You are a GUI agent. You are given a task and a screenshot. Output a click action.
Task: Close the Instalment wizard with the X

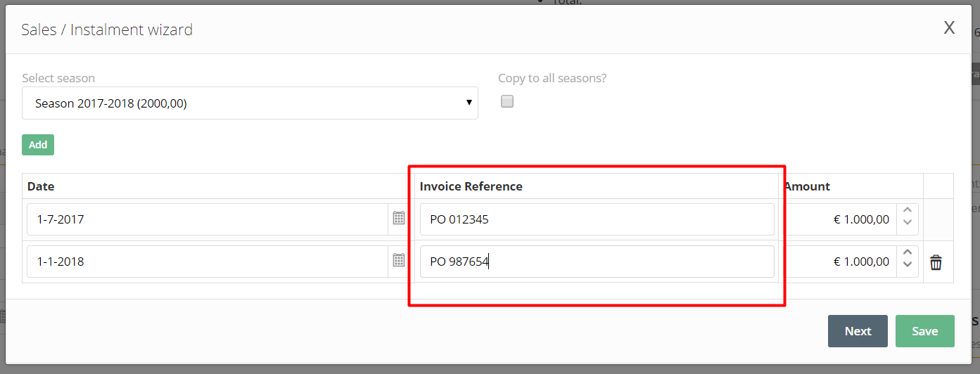coord(949,27)
